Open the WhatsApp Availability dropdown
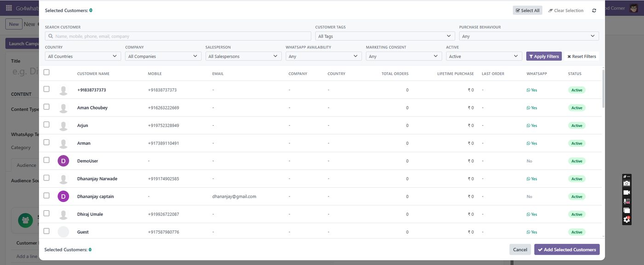Image resolution: width=644 pixels, height=265 pixels. point(324,56)
